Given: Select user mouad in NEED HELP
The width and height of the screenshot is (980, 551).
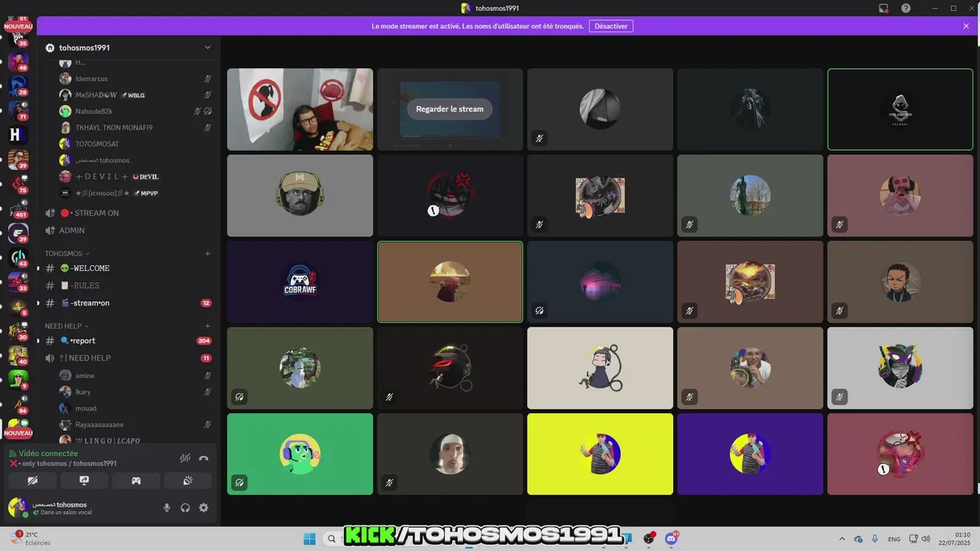Looking at the screenshot, I should tap(136, 408).
